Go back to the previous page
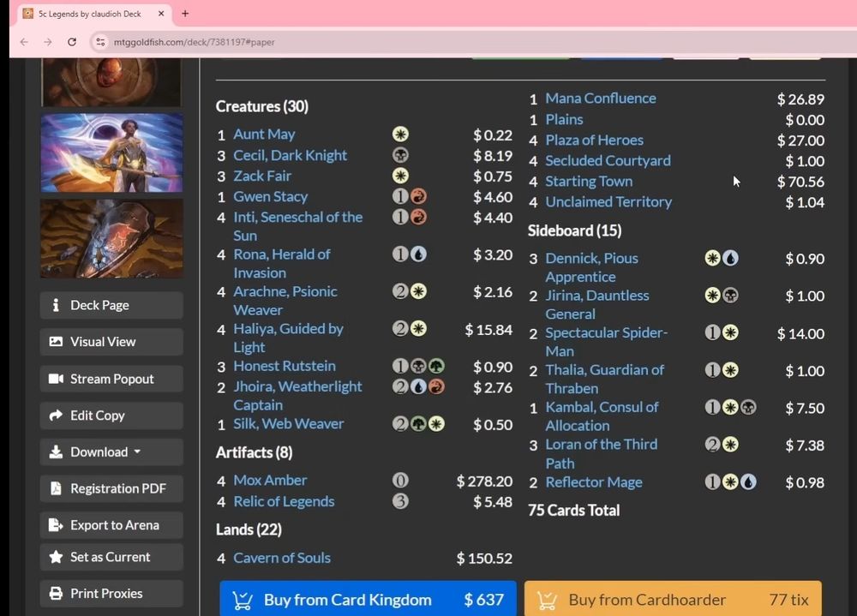The height and width of the screenshot is (616, 857). (x=24, y=42)
